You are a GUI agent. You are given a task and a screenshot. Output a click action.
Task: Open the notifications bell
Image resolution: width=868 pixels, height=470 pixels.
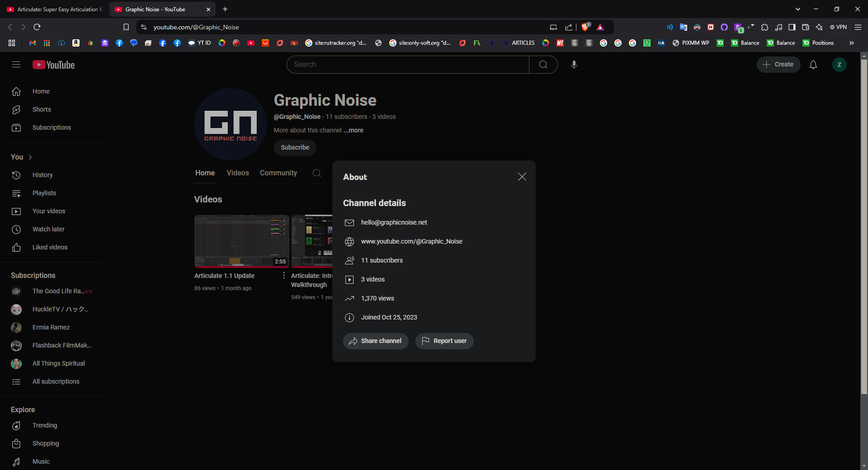[813, 65]
